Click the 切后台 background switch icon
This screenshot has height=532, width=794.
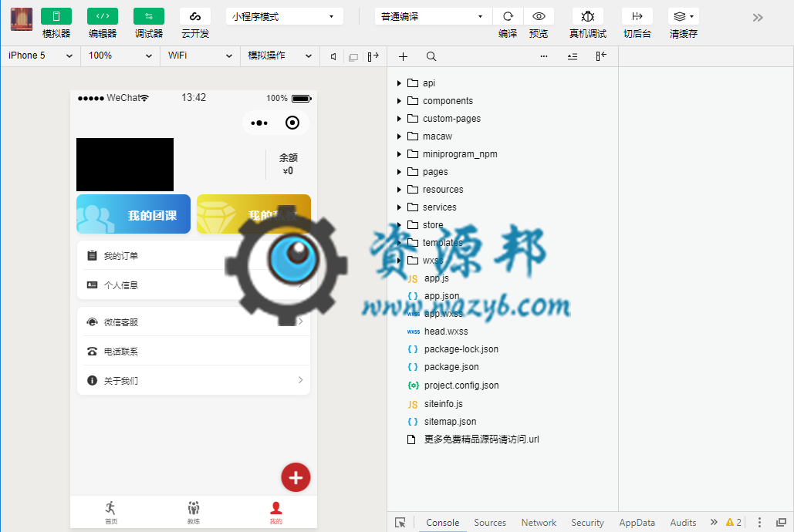pyautogui.click(x=637, y=16)
